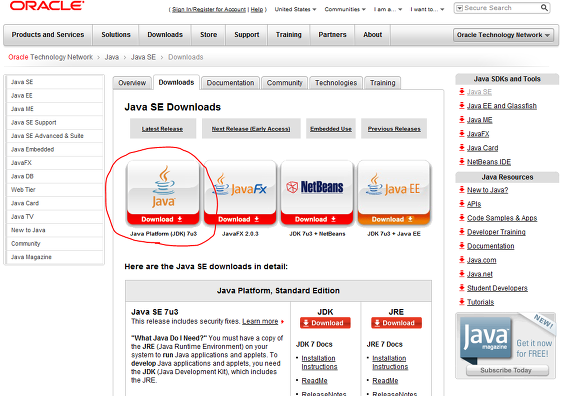Viewport: 580px width, 396px height.
Task: Open the Products and Services menu
Action: (x=48, y=35)
